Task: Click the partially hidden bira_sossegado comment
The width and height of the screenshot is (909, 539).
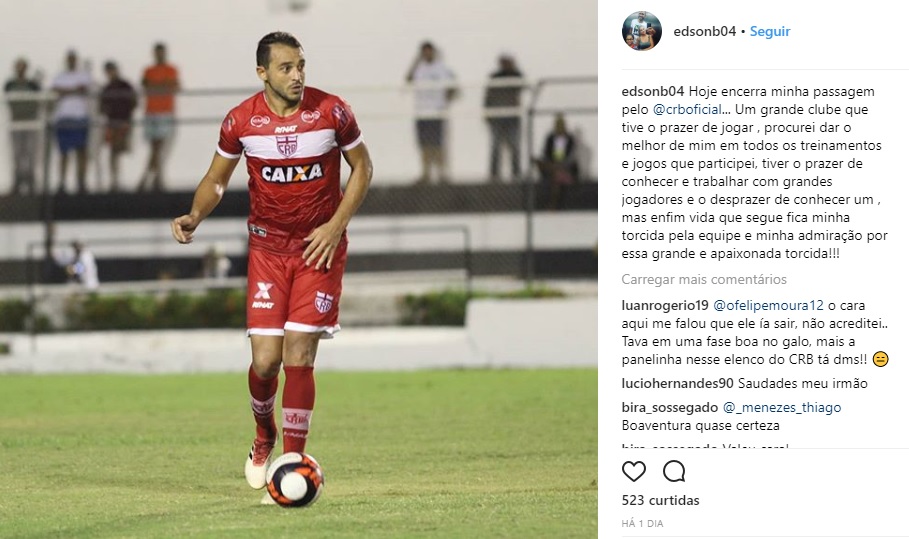Action: pos(706,446)
